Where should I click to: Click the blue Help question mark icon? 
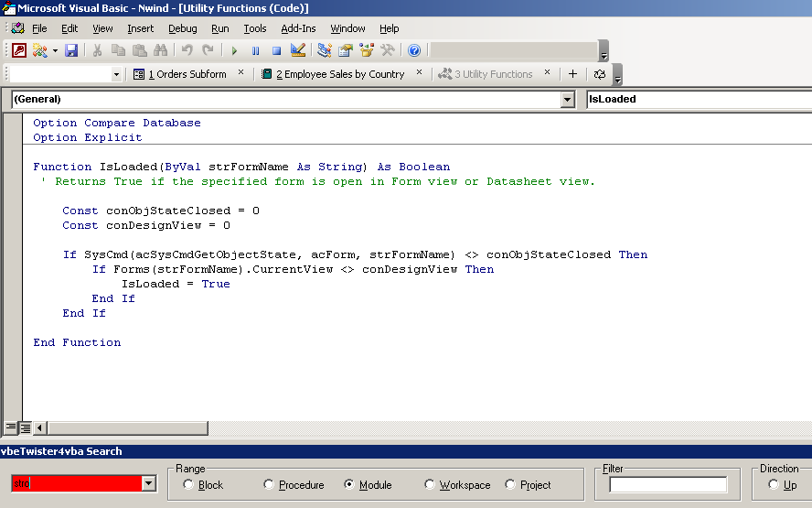pyautogui.click(x=413, y=50)
